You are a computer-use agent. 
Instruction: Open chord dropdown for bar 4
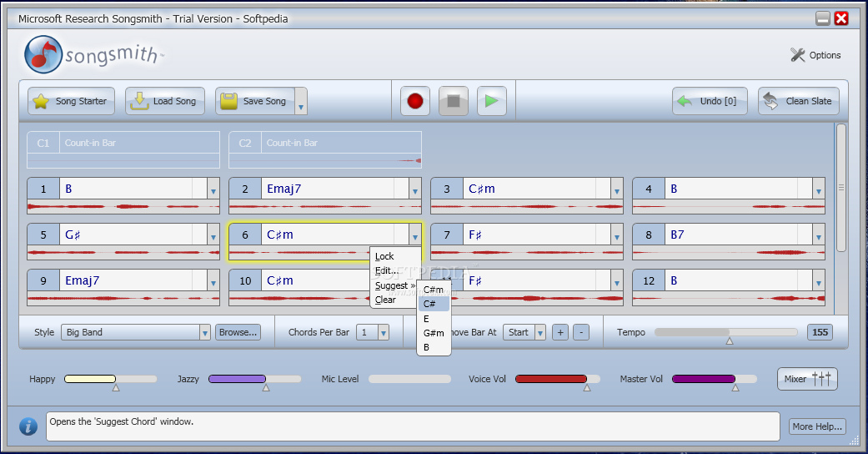819,189
